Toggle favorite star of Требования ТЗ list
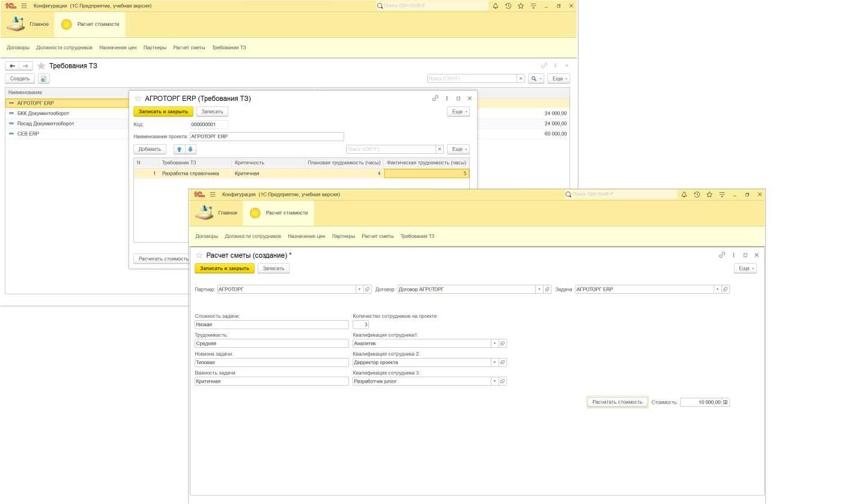The width and height of the screenshot is (862, 504). tap(41, 66)
